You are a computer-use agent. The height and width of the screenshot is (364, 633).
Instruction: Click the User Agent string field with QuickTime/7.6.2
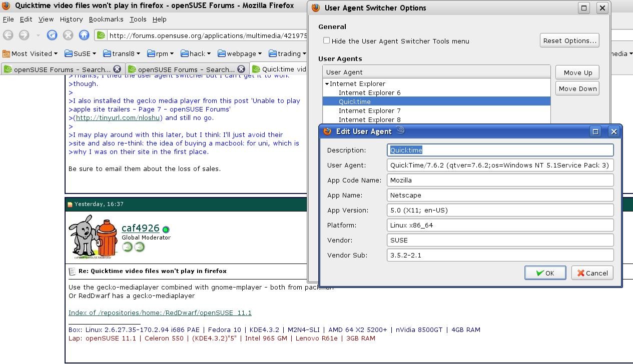pos(500,165)
